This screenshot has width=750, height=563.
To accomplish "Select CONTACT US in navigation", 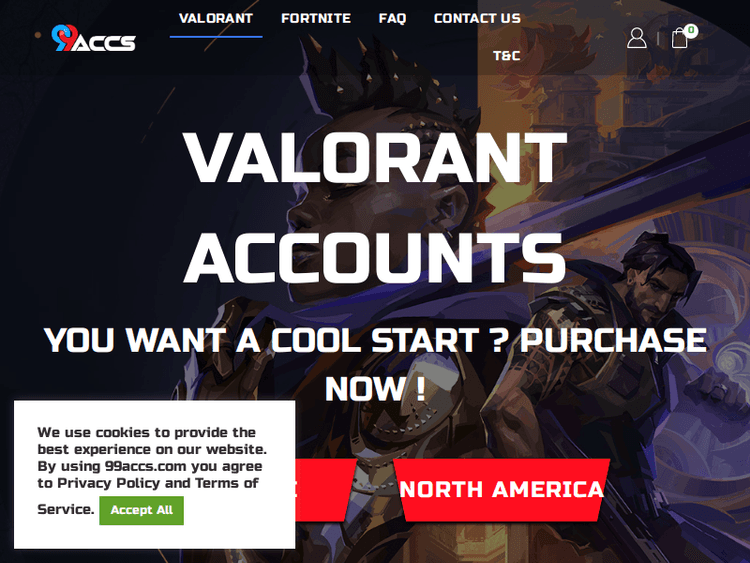I will coord(477,19).
